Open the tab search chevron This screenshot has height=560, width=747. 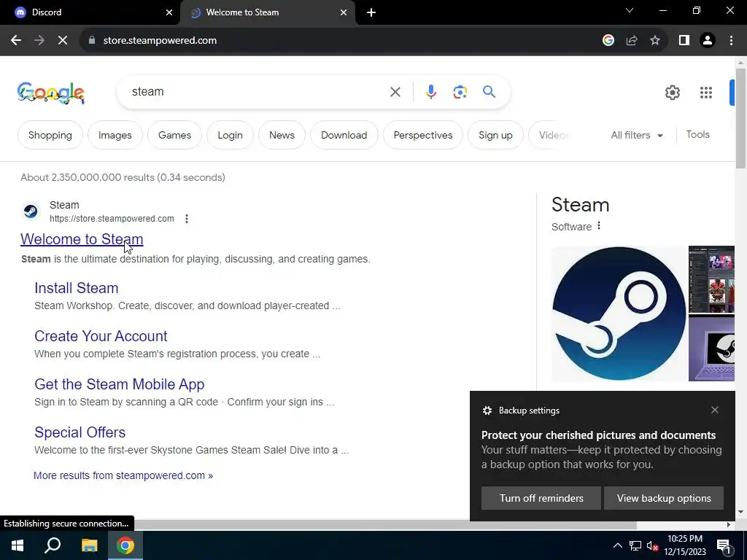[630, 10]
